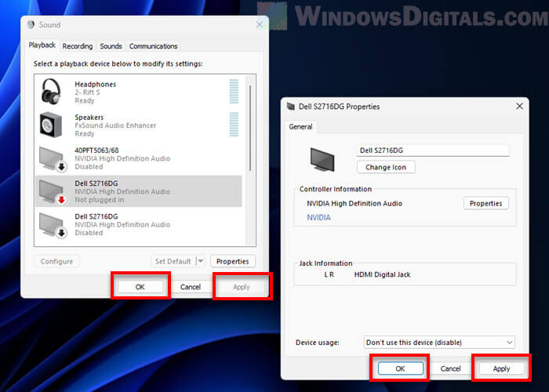Close the Dell S2716DG Properties window

click(519, 107)
